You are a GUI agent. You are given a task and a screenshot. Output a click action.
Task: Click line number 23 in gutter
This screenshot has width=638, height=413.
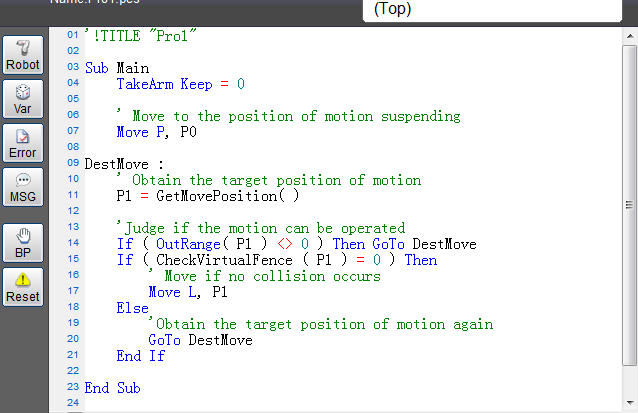tap(72, 388)
